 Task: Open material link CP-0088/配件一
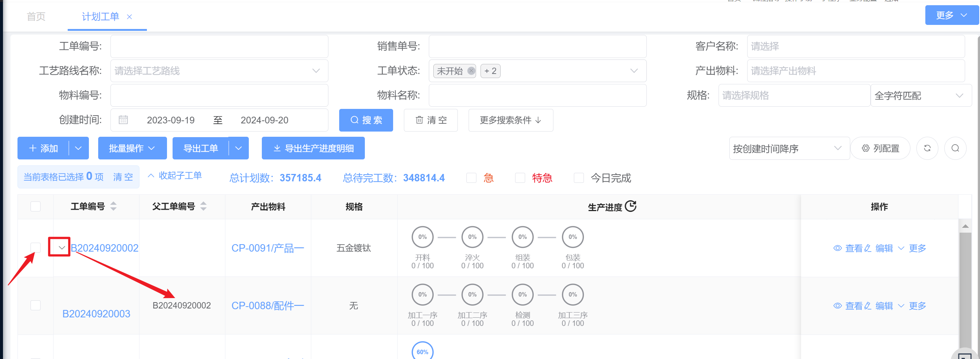268,306
